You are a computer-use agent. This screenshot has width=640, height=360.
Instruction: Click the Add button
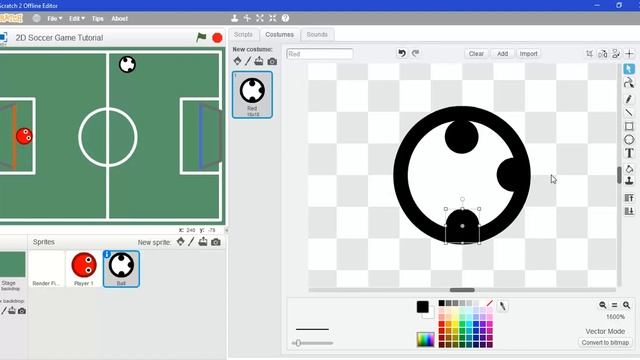coord(502,53)
